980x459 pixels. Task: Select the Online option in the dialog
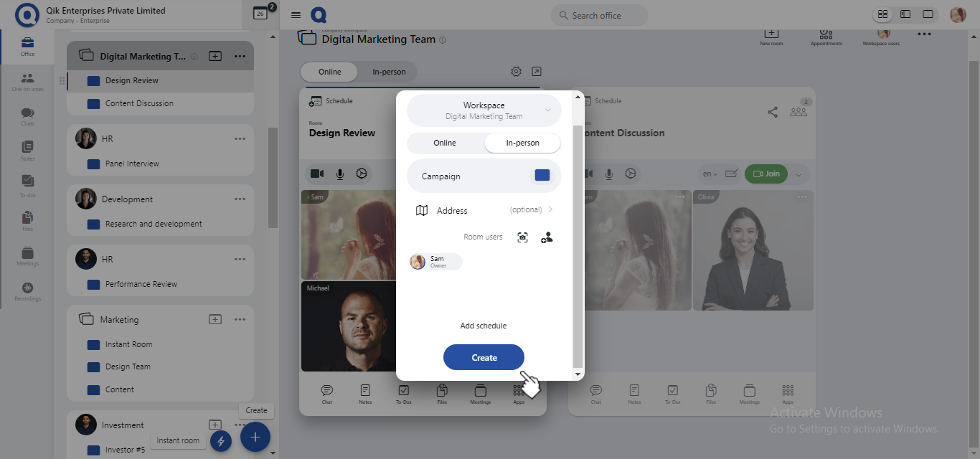pos(445,143)
